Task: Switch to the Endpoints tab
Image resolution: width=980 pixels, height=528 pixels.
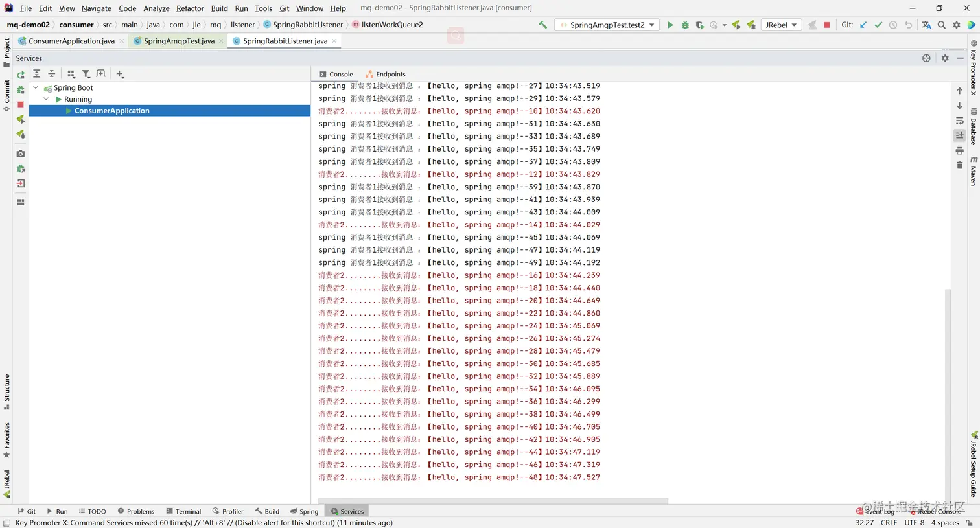Action: 385,75
